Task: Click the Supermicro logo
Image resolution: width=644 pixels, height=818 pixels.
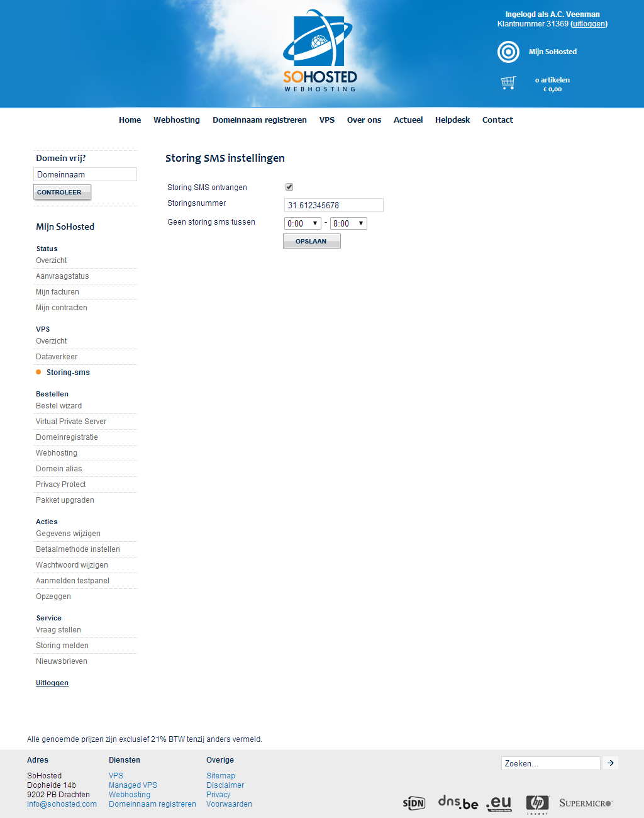Action: click(585, 803)
